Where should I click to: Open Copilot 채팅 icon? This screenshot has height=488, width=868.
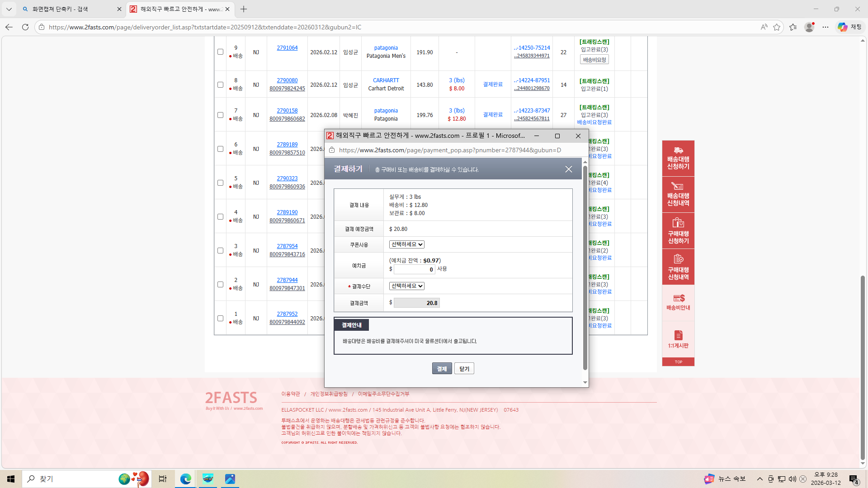pyautogui.click(x=849, y=27)
